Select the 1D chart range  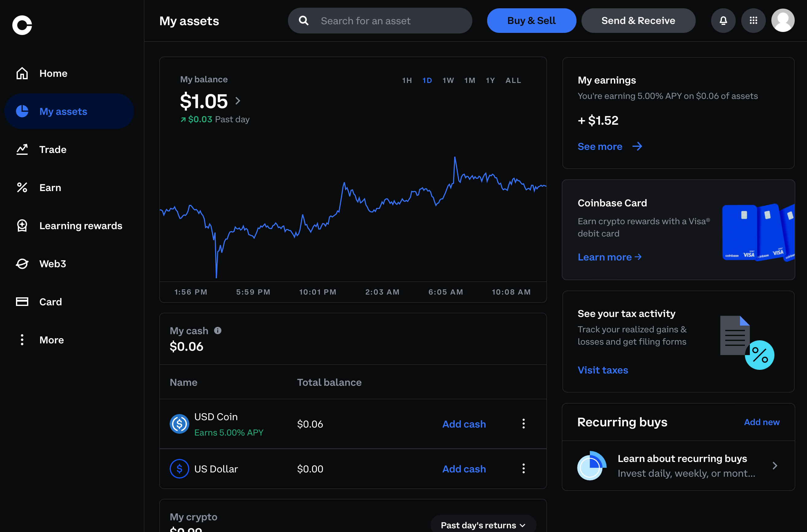(x=427, y=80)
